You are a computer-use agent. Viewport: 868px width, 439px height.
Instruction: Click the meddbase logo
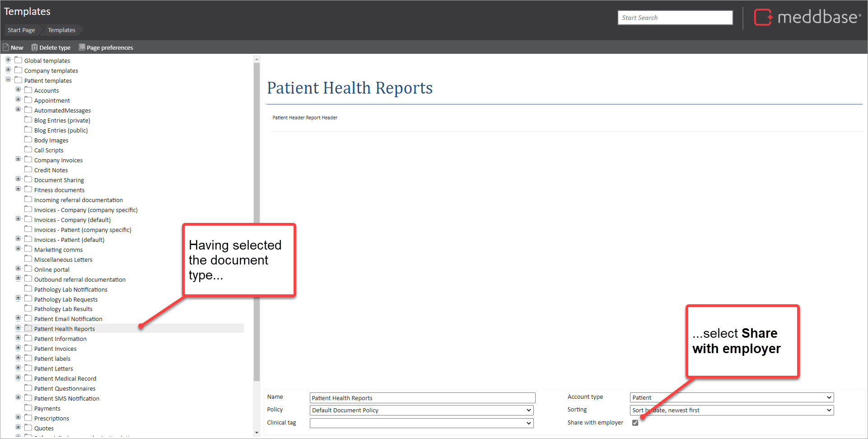click(807, 18)
